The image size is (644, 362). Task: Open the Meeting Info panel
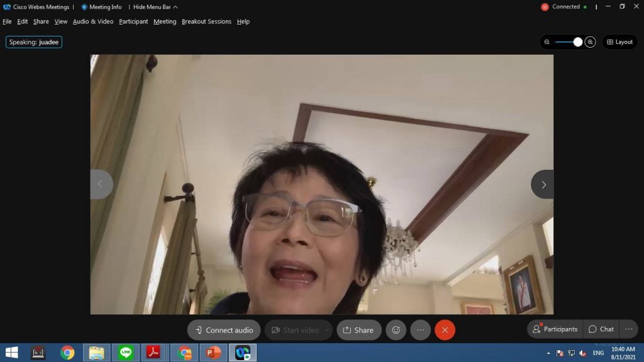[x=101, y=7]
